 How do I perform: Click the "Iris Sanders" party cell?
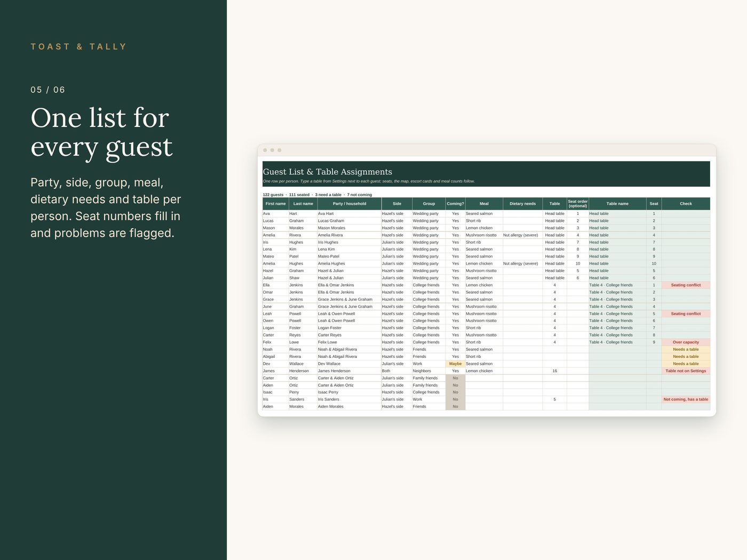click(x=349, y=399)
